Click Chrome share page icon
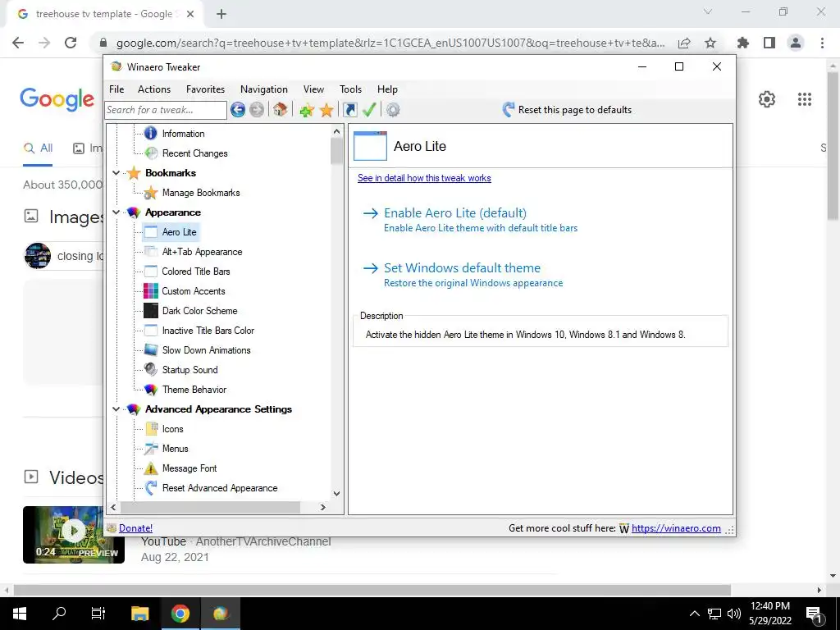 pyautogui.click(x=683, y=43)
